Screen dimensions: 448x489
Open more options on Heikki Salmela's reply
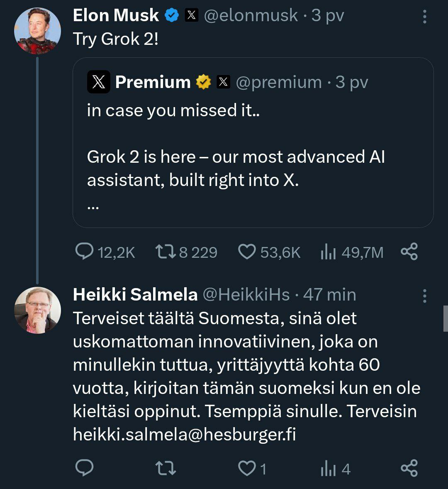coord(424,296)
